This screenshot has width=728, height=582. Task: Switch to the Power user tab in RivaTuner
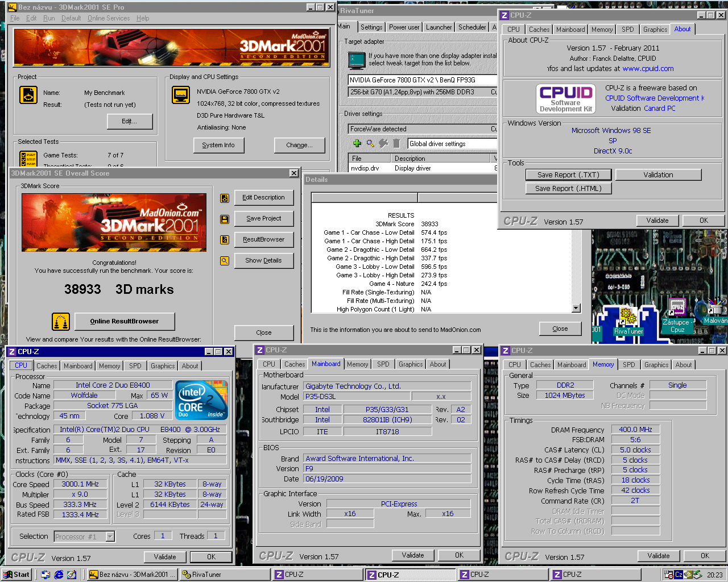click(404, 27)
